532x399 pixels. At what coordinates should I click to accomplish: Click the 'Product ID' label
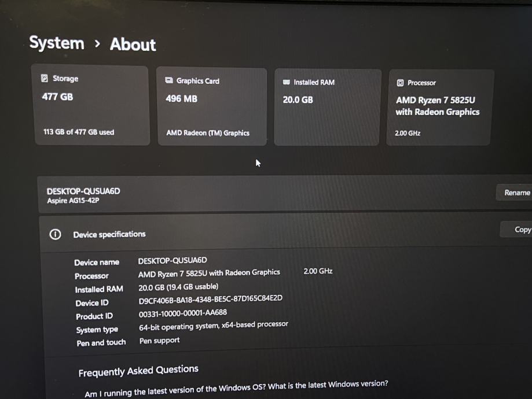94,316
